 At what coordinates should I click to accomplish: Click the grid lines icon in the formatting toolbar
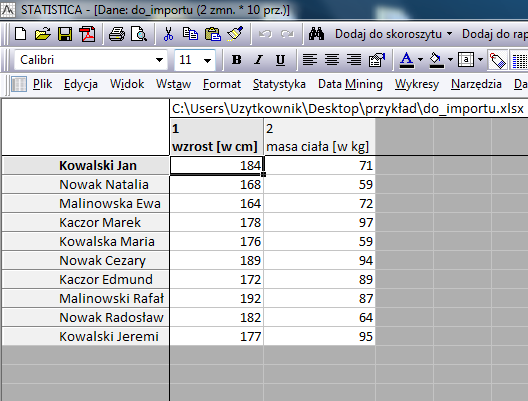(x=520, y=61)
